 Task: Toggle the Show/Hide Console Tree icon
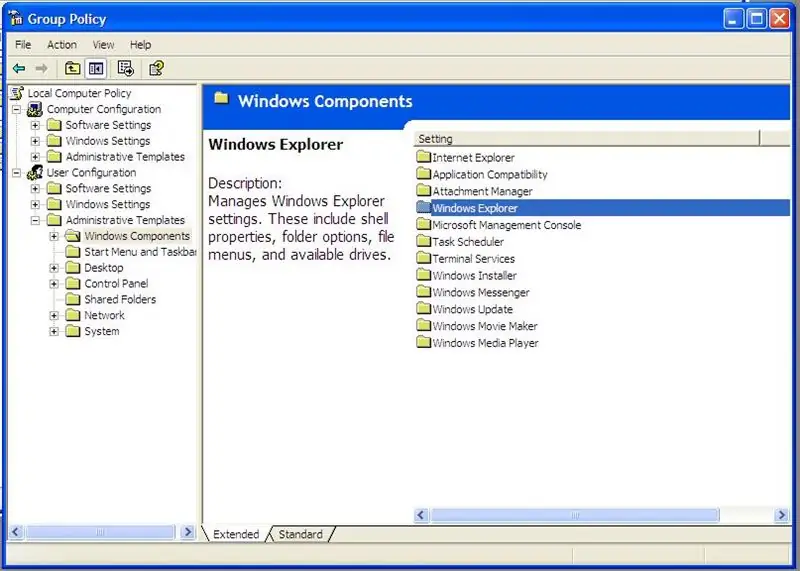96,68
